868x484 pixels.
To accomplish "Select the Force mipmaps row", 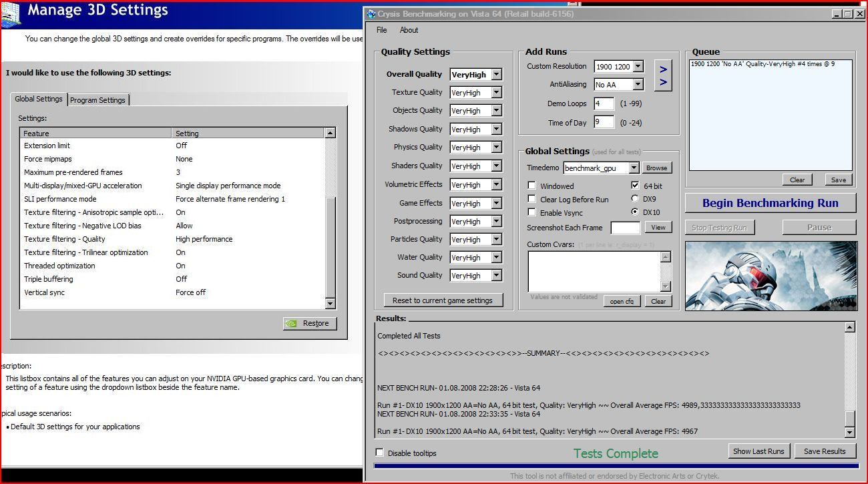I will click(172, 159).
